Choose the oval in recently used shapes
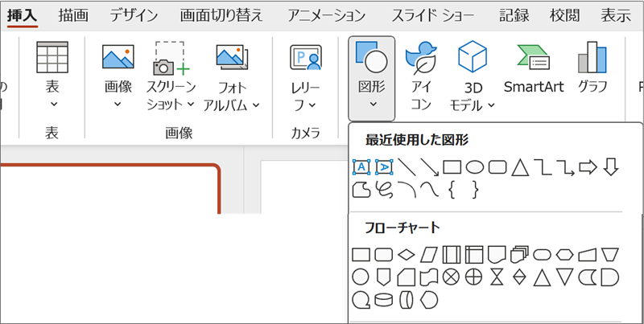 click(x=475, y=167)
